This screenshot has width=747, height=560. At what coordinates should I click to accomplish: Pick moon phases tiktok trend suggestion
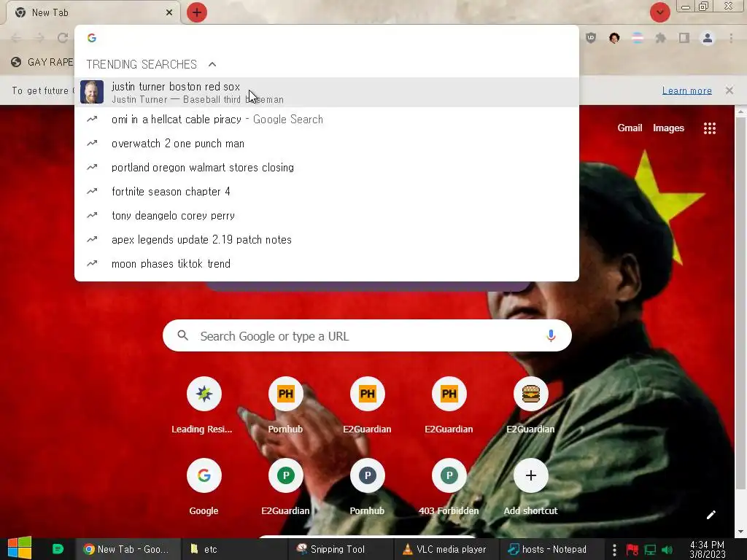pyautogui.click(x=327, y=263)
